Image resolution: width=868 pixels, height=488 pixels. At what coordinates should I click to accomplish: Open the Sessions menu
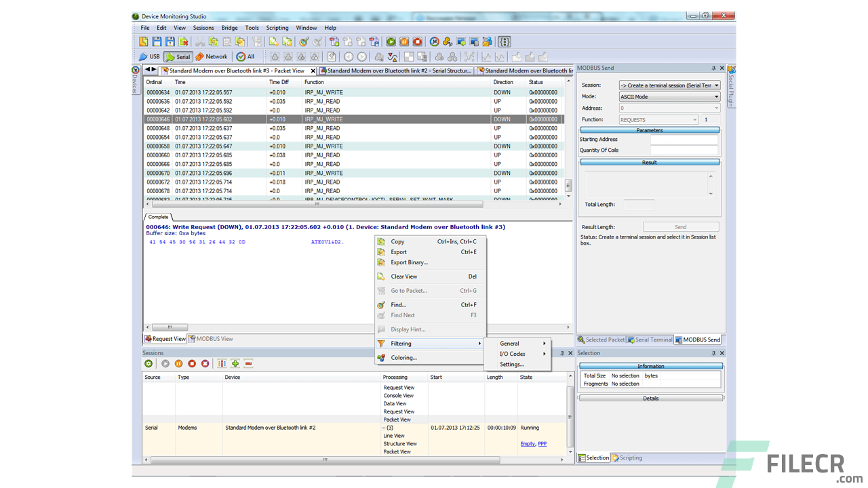[x=203, y=28]
